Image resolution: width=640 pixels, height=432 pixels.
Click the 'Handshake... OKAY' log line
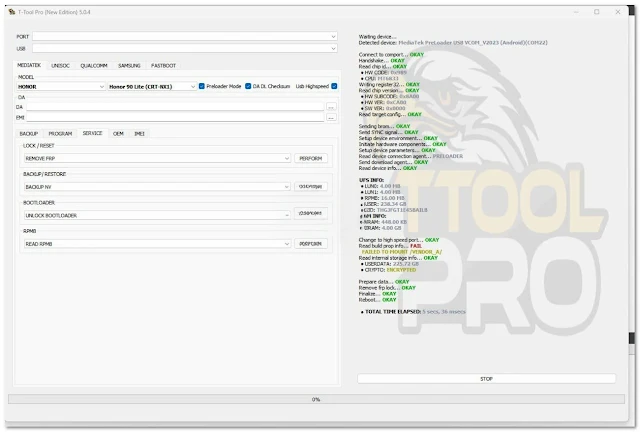[x=382, y=60]
